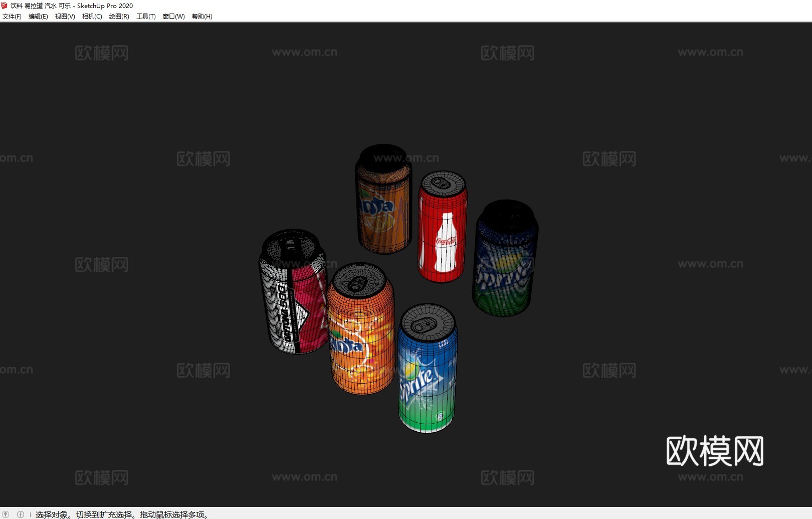
Task: Open the 相机(C) menu
Action: pos(92,17)
